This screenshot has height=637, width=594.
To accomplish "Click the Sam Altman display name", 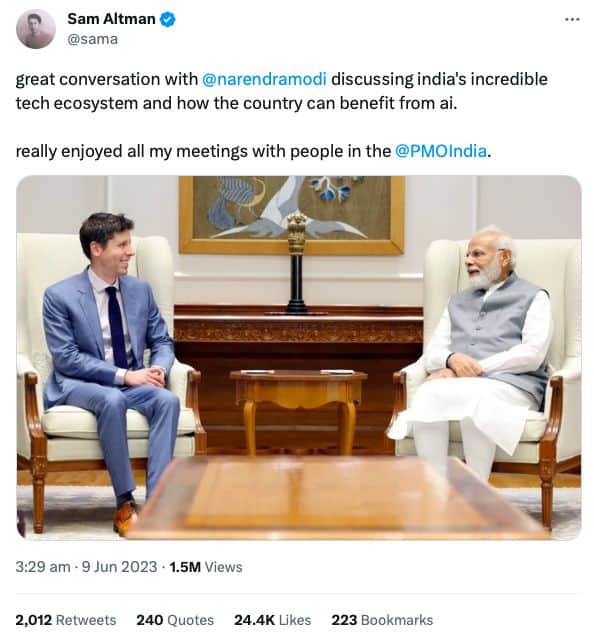I will pyautogui.click(x=111, y=19).
